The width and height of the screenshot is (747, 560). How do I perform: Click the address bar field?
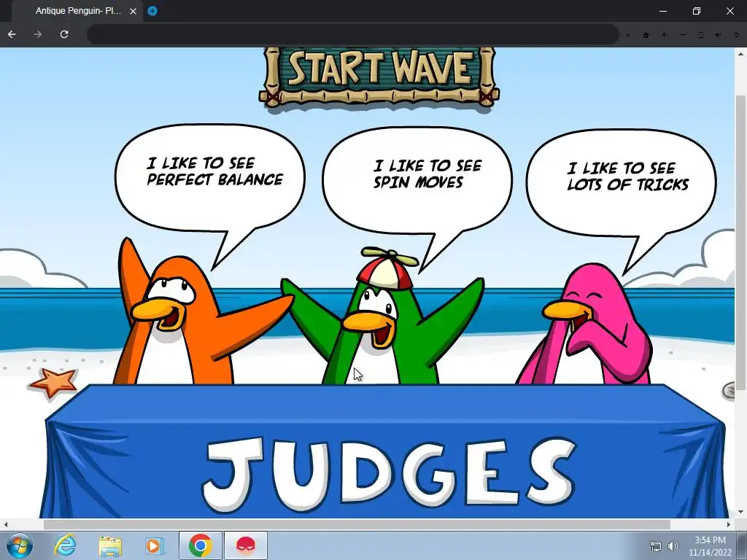[x=353, y=34]
